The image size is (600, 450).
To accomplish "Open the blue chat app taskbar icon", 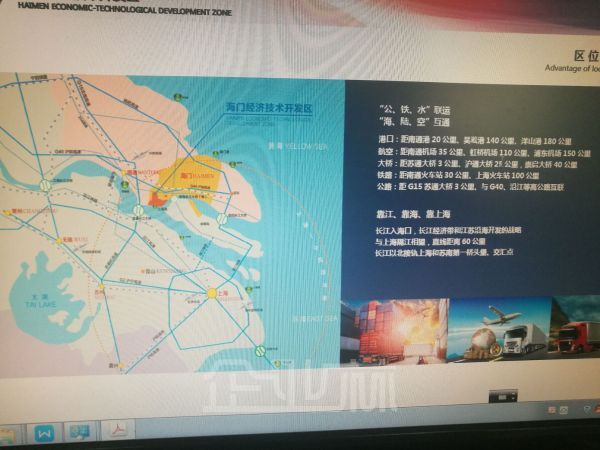I will (80, 432).
